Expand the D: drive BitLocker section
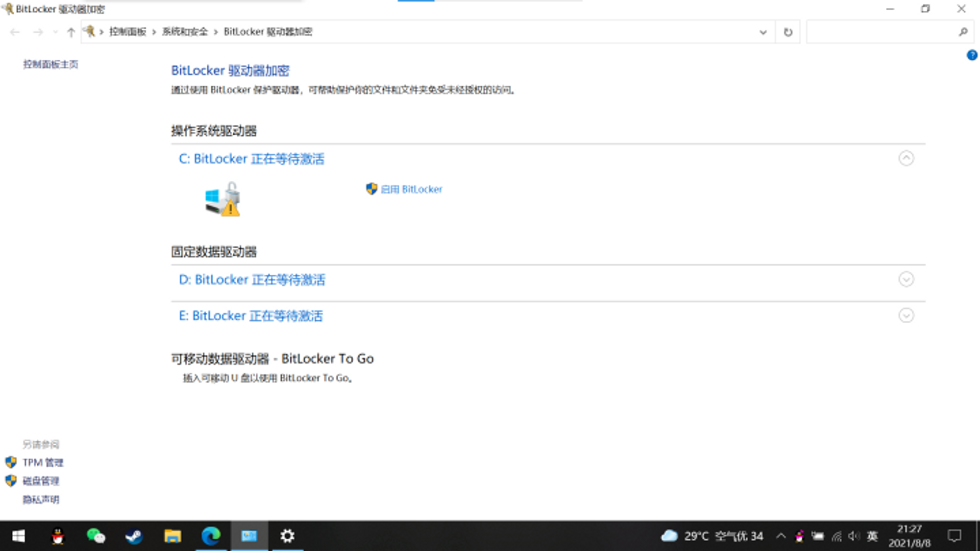 point(906,279)
